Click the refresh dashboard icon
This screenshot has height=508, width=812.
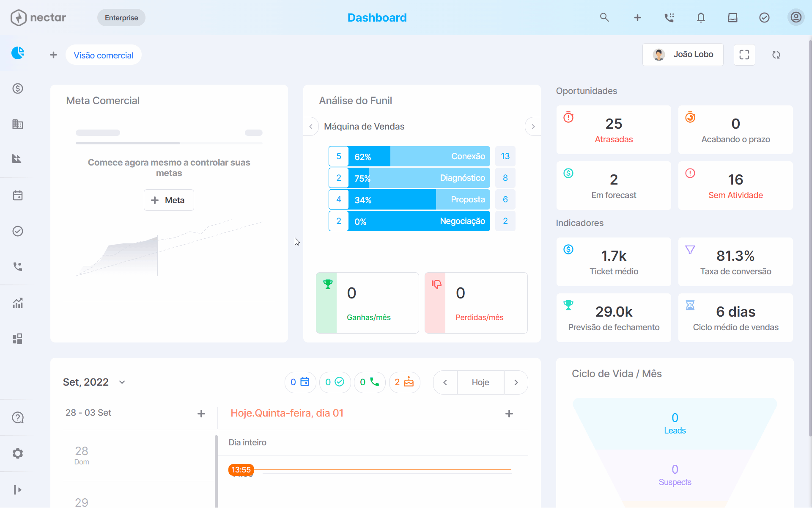[776, 55]
